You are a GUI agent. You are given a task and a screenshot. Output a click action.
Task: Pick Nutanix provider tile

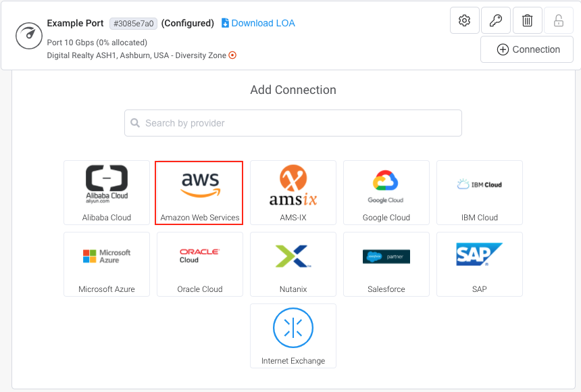[293, 264]
